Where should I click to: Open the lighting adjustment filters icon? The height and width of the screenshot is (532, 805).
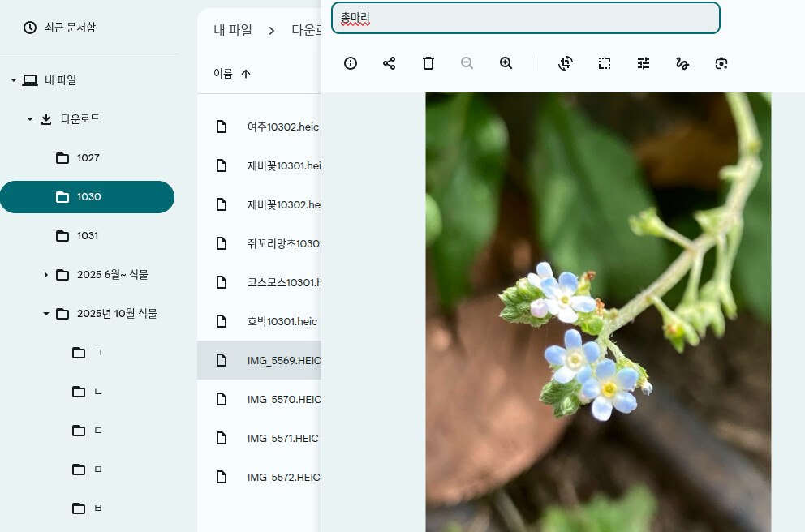coord(644,63)
